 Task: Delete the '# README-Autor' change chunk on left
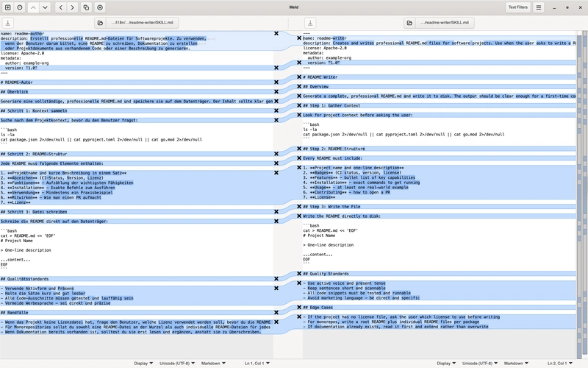click(276, 82)
